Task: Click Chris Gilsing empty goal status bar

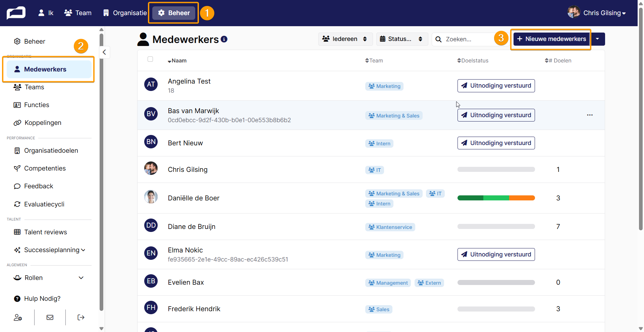Action: coord(496,170)
